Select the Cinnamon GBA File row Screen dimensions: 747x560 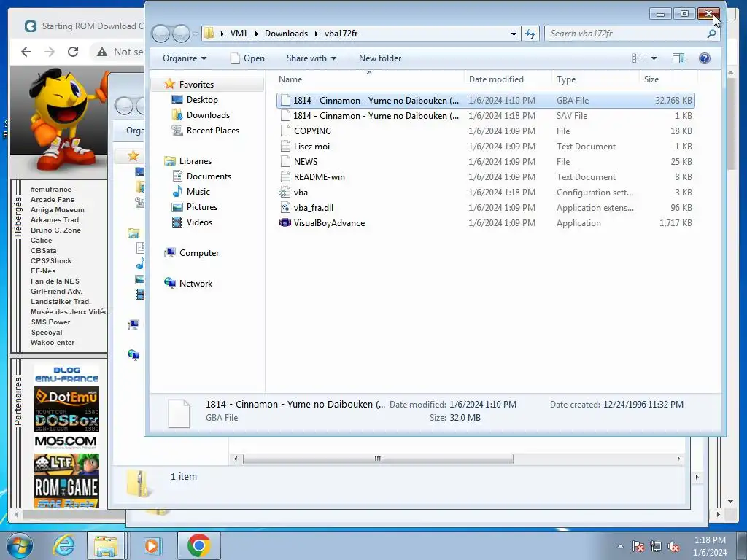pyautogui.click(x=485, y=101)
